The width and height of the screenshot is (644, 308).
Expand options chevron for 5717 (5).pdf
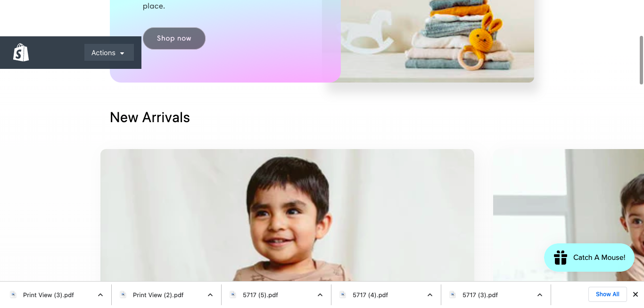point(320,295)
